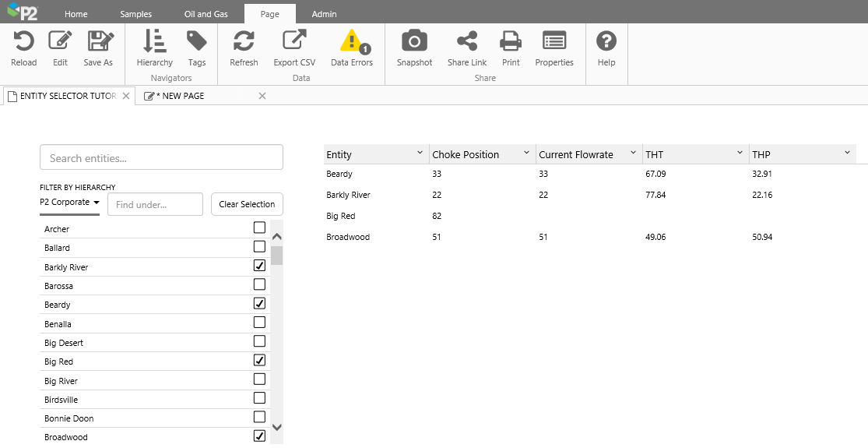Check the Archer entity checkbox

[x=259, y=228]
